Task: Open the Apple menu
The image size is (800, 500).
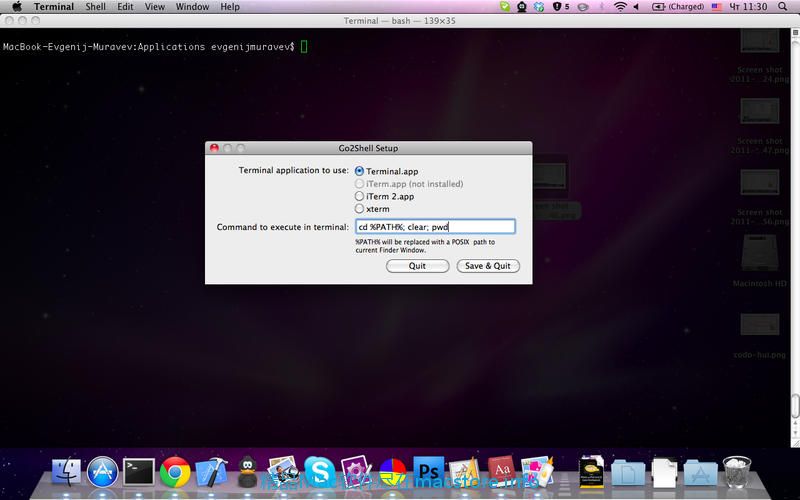Action: 17,7
